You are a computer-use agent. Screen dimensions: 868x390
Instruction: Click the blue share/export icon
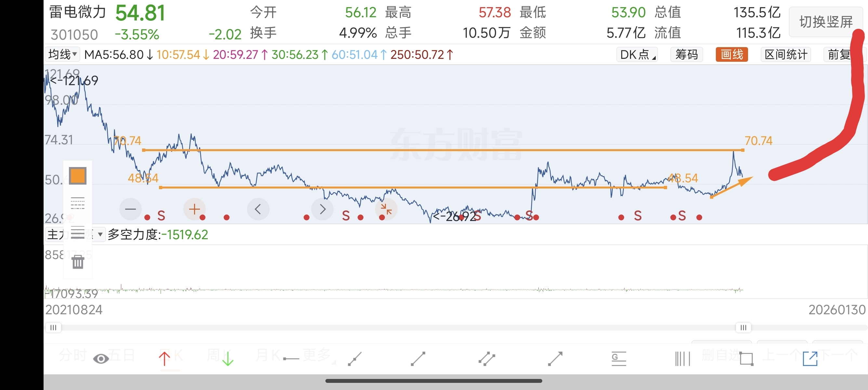810,359
